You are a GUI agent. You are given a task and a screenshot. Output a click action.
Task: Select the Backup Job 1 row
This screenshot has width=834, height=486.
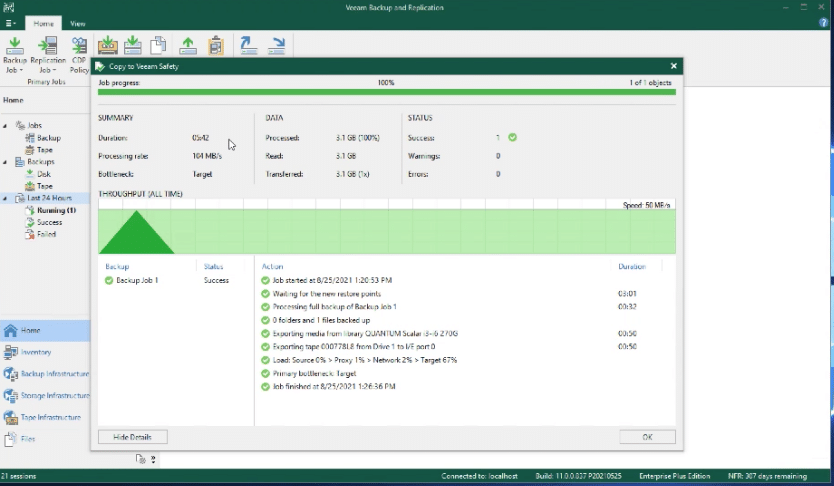(175, 280)
